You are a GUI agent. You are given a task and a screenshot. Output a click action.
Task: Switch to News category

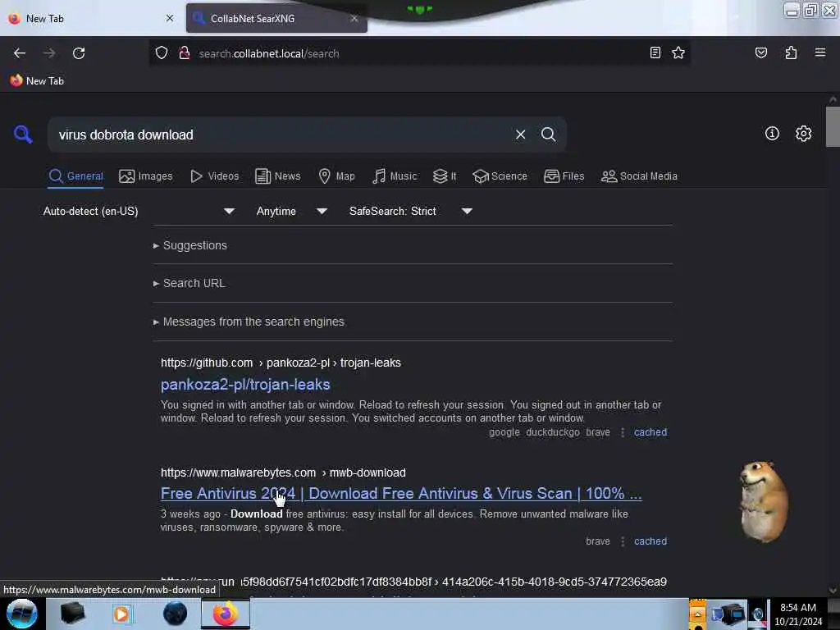(277, 176)
